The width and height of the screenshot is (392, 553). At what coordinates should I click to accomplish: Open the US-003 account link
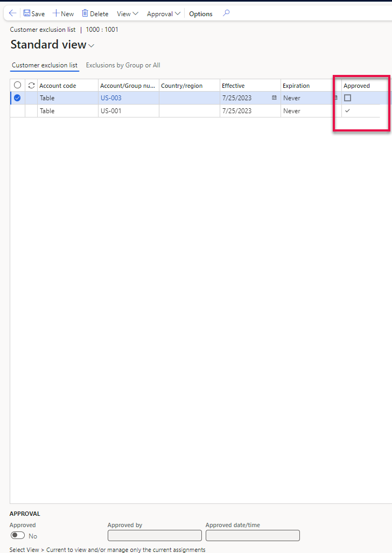point(111,98)
